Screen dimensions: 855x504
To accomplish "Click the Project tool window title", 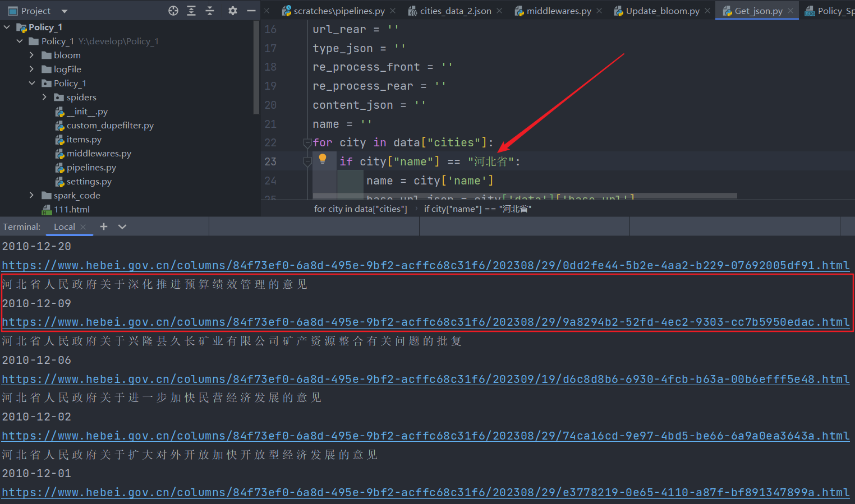I will click(36, 11).
